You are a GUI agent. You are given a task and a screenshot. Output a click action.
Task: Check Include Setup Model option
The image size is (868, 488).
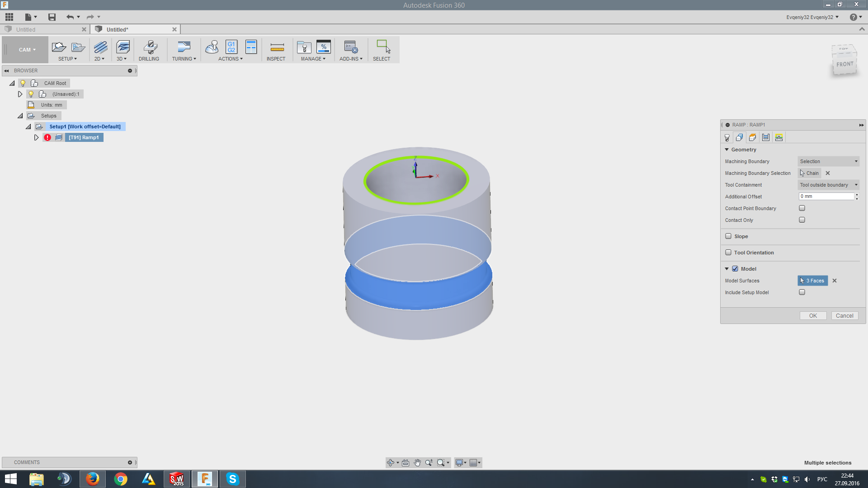click(802, 292)
